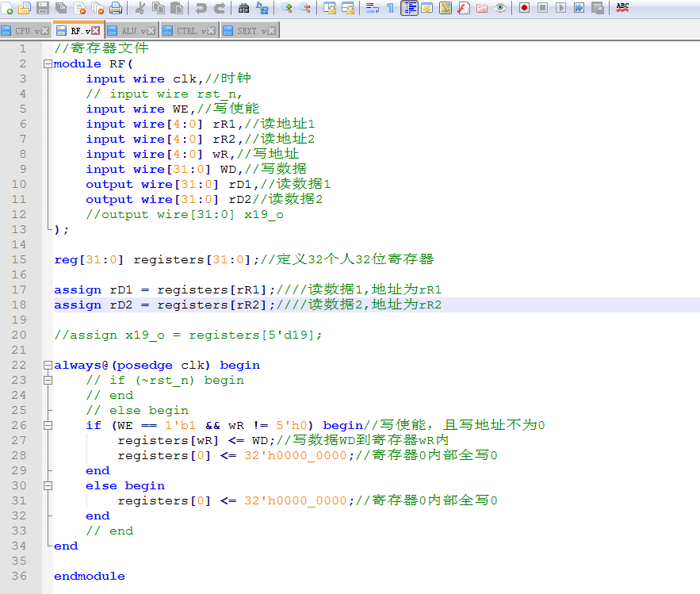Click the '//寄存器文件' comment on line 1
This screenshot has height=594, width=700.
pyautogui.click(x=101, y=48)
